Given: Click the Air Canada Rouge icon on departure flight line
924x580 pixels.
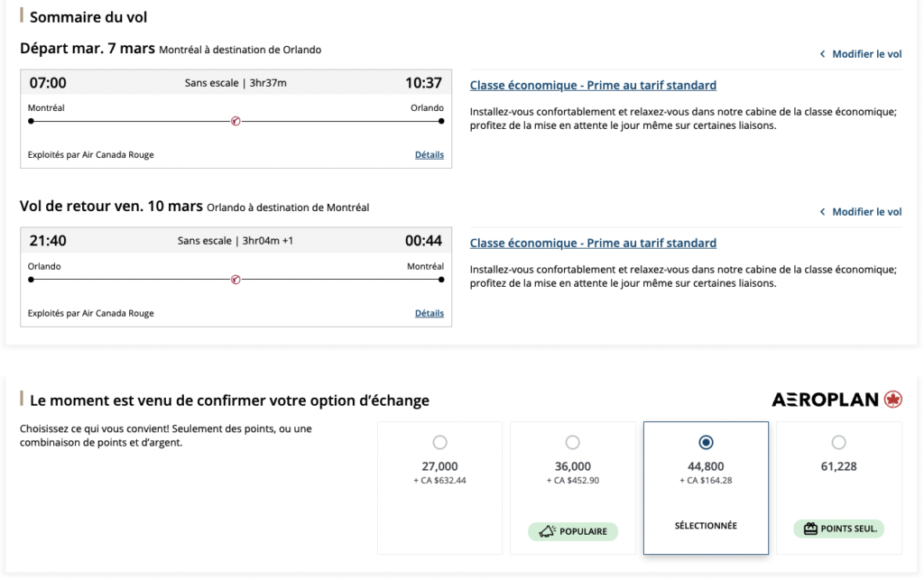Looking at the screenshot, I should click(x=236, y=121).
